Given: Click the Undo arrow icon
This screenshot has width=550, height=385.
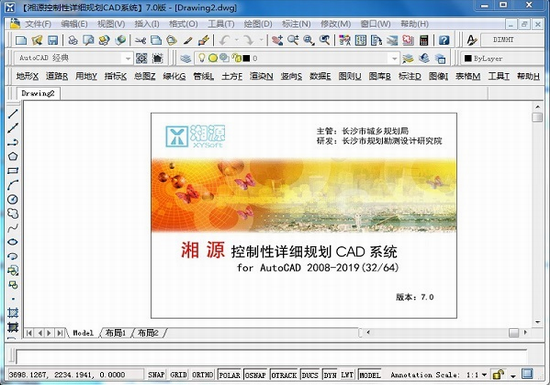Looking at the screenshot, I should tap(224, 40).
